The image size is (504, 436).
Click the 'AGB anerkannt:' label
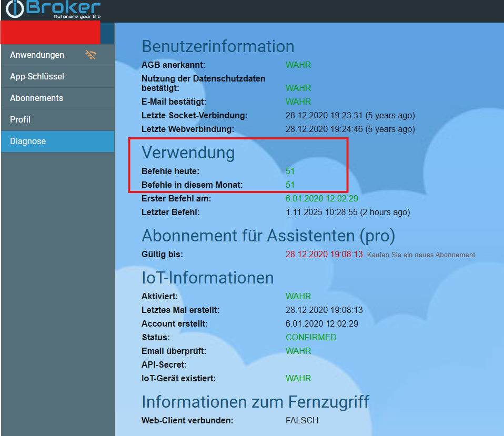click(x=173, y=65)
